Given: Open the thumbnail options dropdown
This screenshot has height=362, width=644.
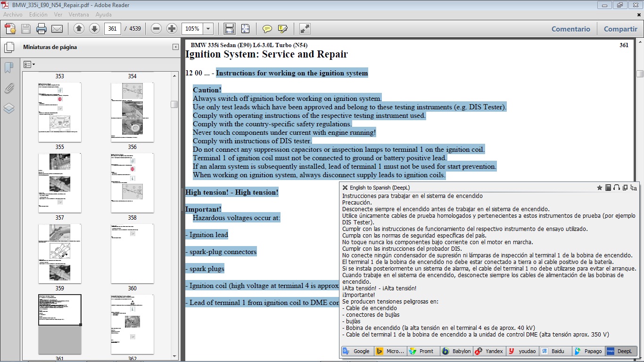Looking at the screenshot, I should pyautogui.click(x=29, y=64).
